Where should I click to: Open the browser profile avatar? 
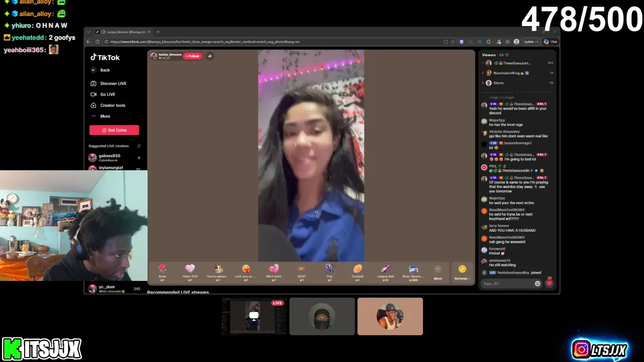pyautogui.click(x=516, y=42)
